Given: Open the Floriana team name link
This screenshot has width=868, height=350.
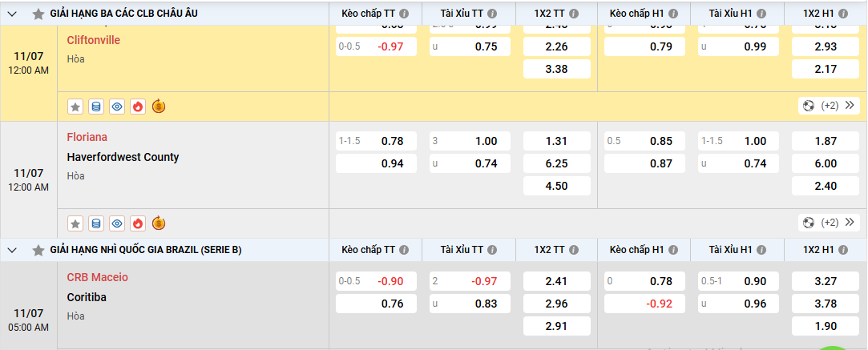Looking at the screenshot, I should (87, 137).
